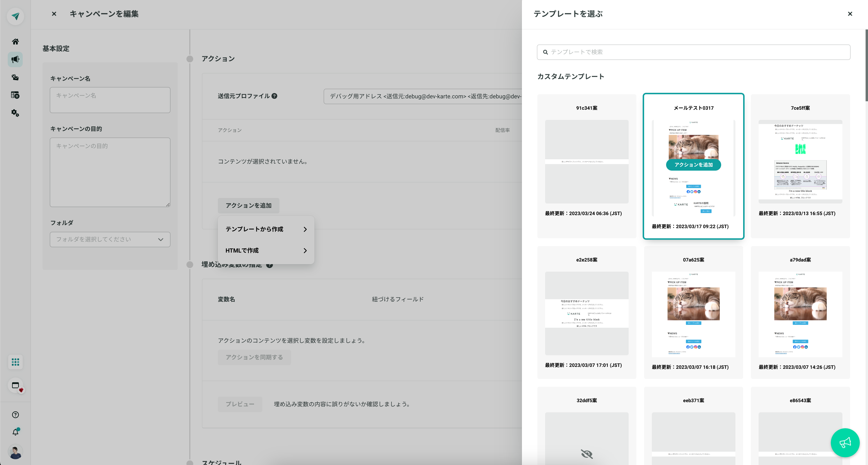Click 最終更新：2023/03/13 16:55 text
This screenshot has height=465, width=868.
(797, 213)
